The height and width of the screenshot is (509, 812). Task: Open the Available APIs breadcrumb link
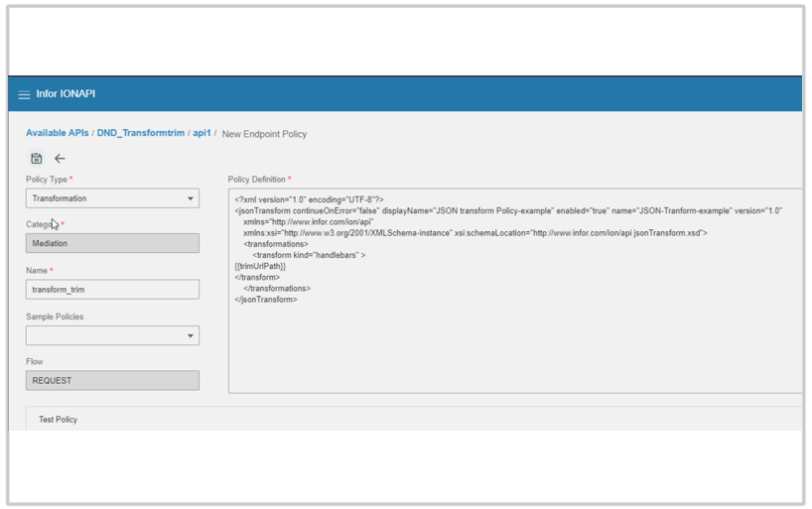57,133
